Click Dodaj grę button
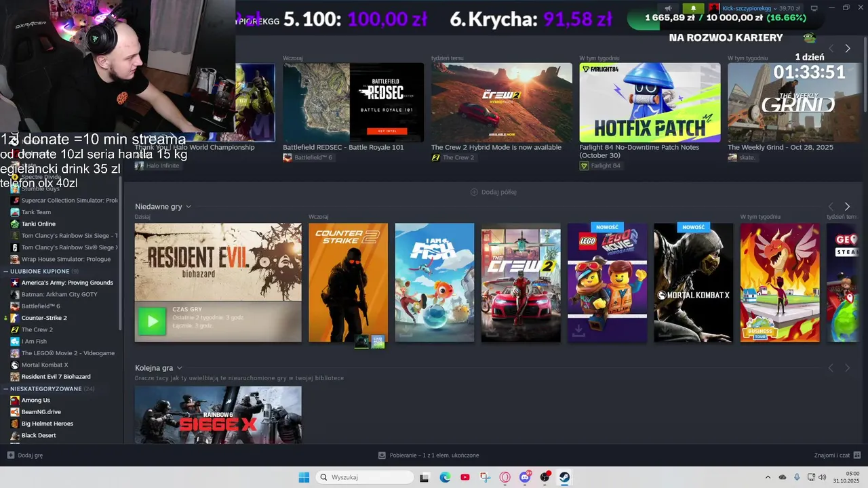 (x=25, y=455)
